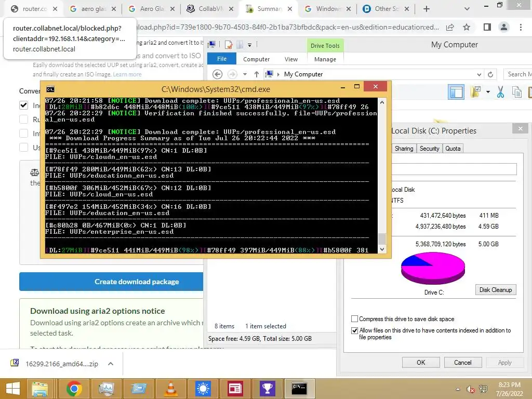Open the red News app on the taskbar

[235, 389]
